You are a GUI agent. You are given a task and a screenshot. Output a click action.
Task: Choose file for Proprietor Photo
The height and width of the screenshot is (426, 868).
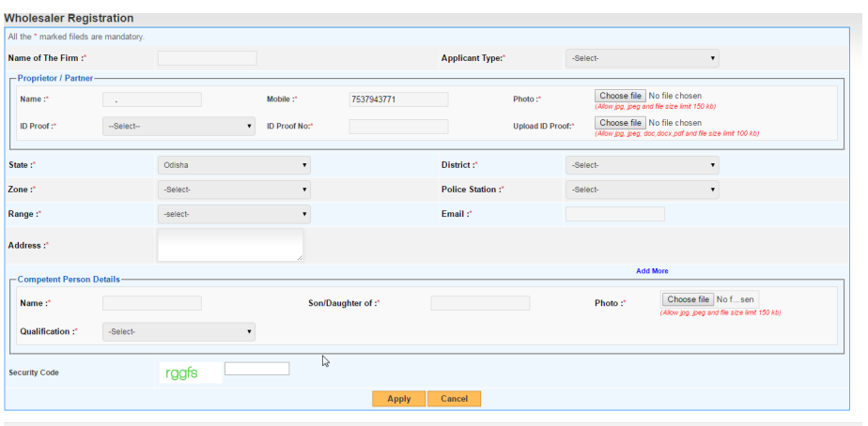click(620, 96)
